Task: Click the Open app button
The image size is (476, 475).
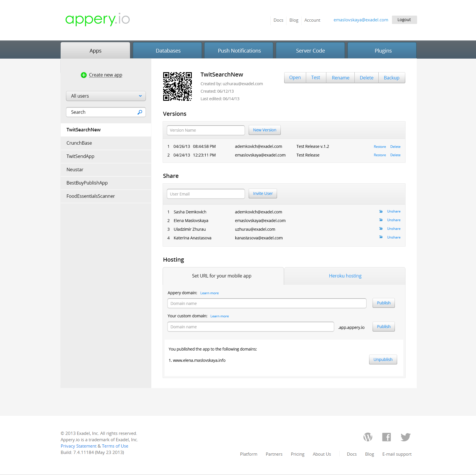Action: pyautogui.click(x=295, y=78)
